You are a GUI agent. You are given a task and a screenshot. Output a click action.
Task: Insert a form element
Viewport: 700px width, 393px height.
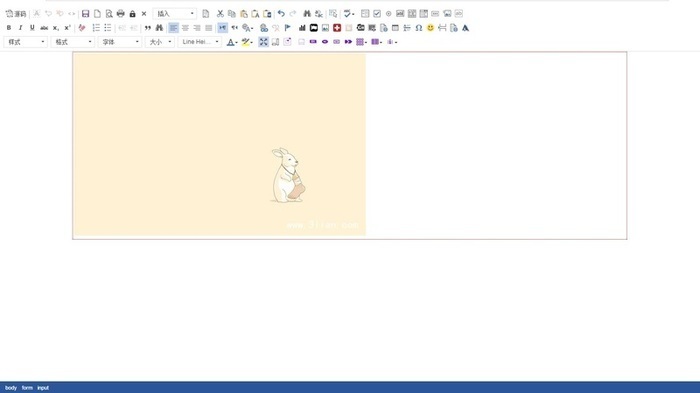click(x=365, y=14)
